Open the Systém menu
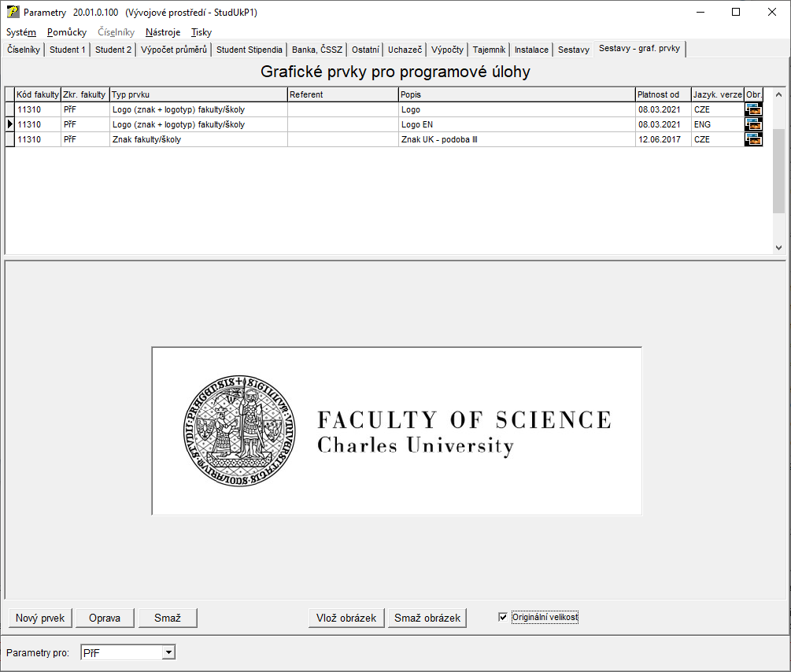The height and width of the screenshot is (672, 791). [x=21, y=32]
